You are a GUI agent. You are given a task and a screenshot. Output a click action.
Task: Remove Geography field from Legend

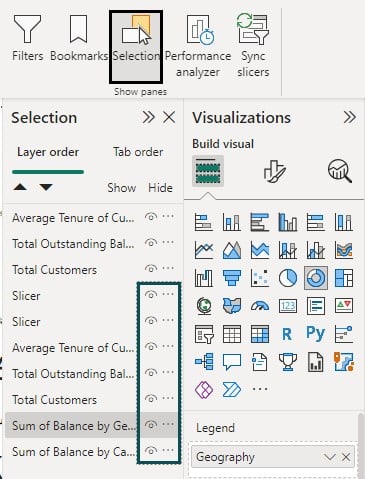346,457
